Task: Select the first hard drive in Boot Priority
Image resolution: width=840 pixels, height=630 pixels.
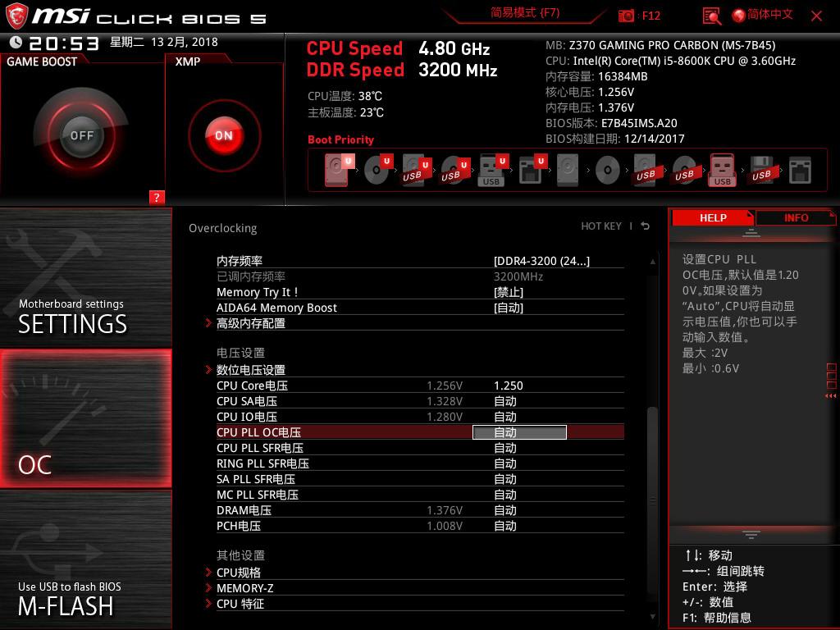Action: [336, 170]
